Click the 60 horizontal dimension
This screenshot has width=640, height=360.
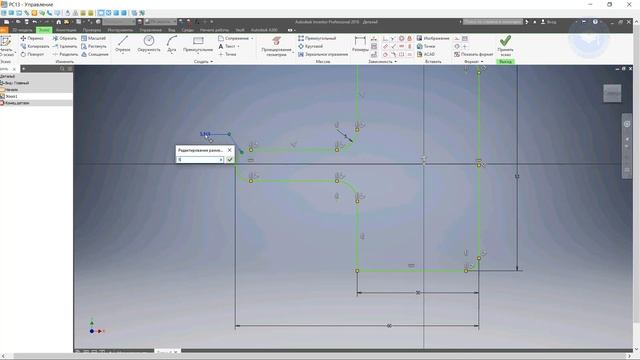(389, 326)
